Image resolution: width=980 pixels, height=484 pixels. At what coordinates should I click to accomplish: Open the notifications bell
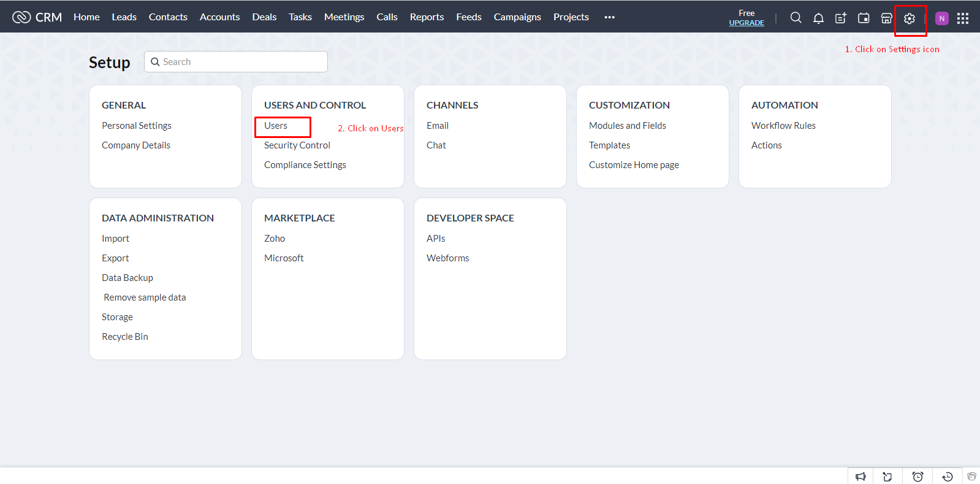tap(818, 18)
